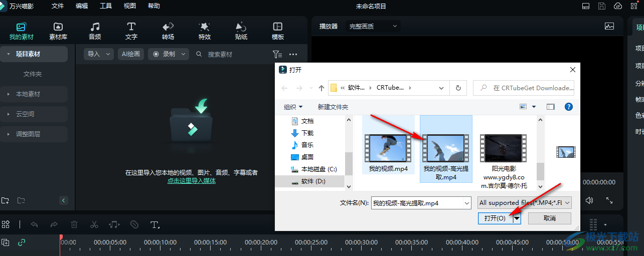Open the apps grid icon with red dot
This screenshot has height=256, width=644.
click(634, 6)
